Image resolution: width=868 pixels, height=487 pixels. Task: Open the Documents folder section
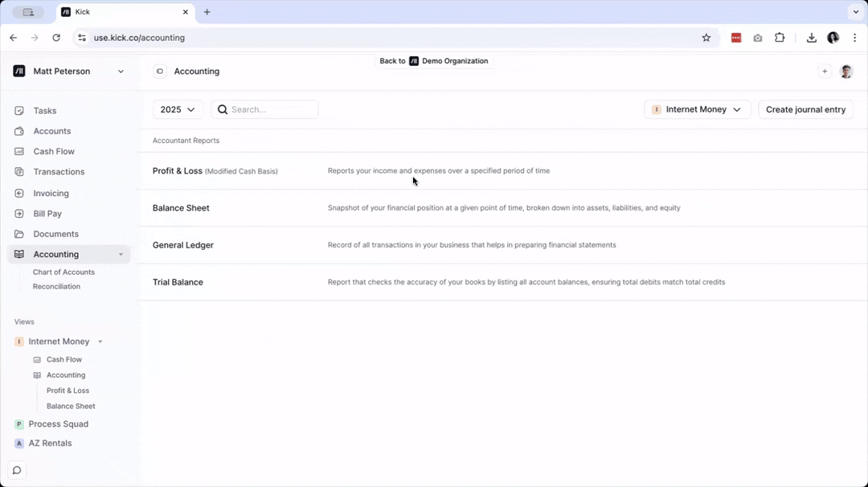click(x=55, y=234)
